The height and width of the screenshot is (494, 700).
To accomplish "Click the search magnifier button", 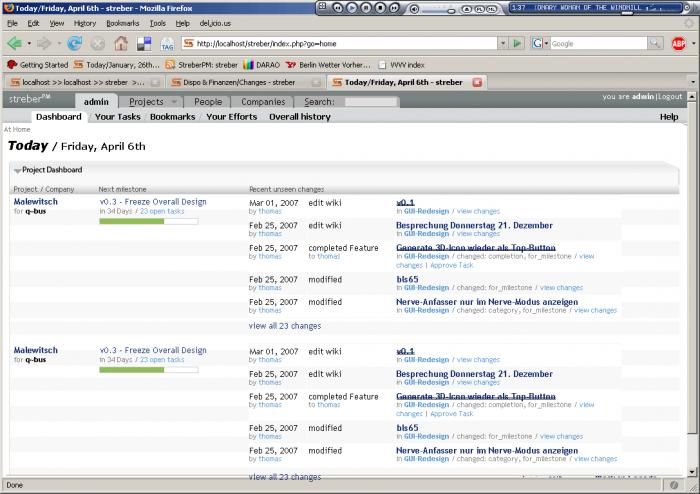I will 655,43.
